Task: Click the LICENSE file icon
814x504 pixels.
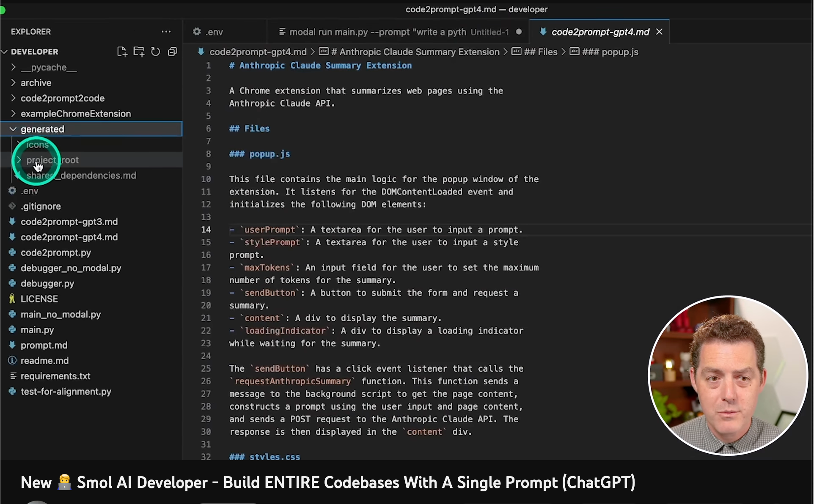Action: click(12, 299)
